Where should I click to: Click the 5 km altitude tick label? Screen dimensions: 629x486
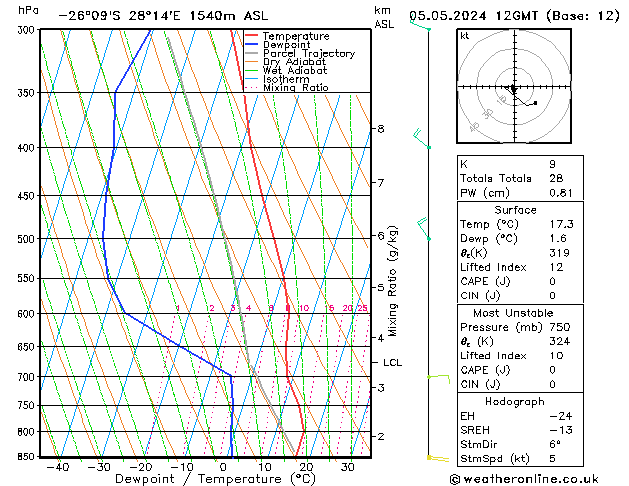381,288
